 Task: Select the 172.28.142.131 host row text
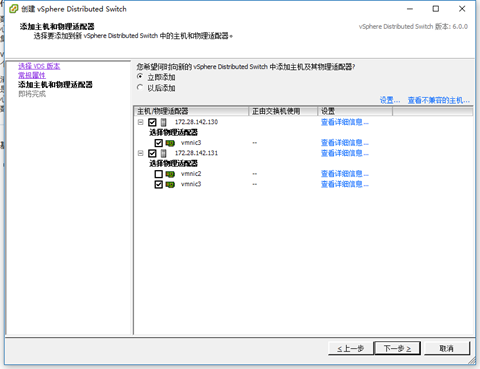[x=196, y=153]
